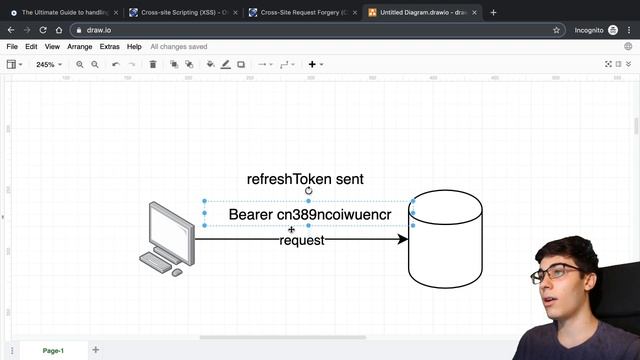The image size is (640, 360).
Task: Open the View menu
Action: click(52, 47)
